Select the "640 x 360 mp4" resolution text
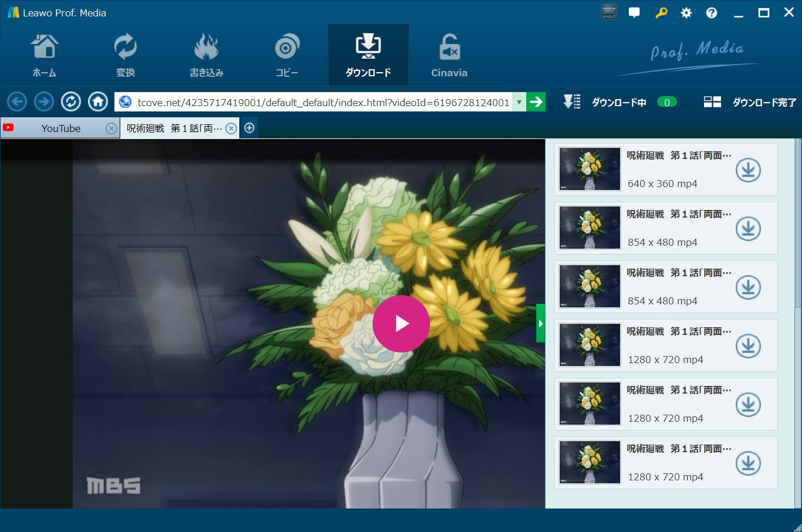Image resolution: width=802 pixels, height=532 pixels. click(x=662, y=184)
